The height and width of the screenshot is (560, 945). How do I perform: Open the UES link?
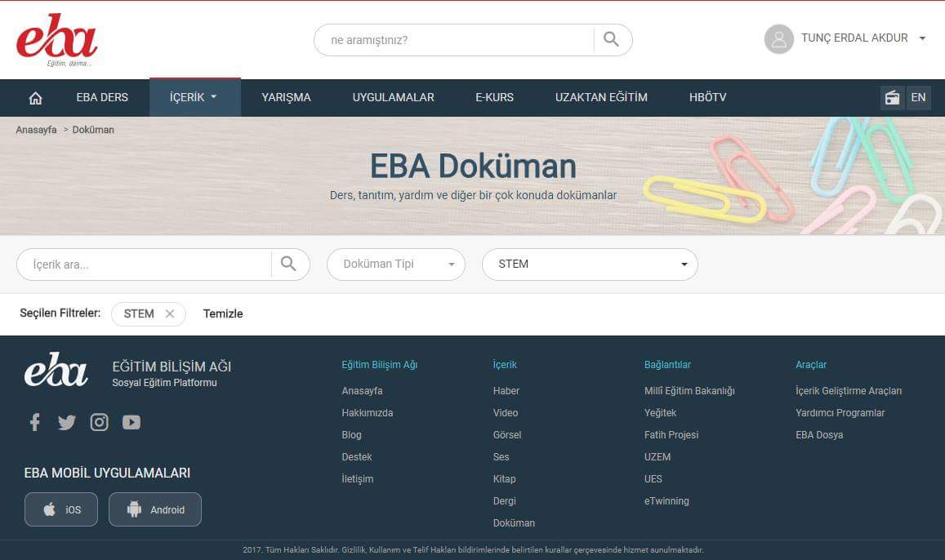[653, 478]
